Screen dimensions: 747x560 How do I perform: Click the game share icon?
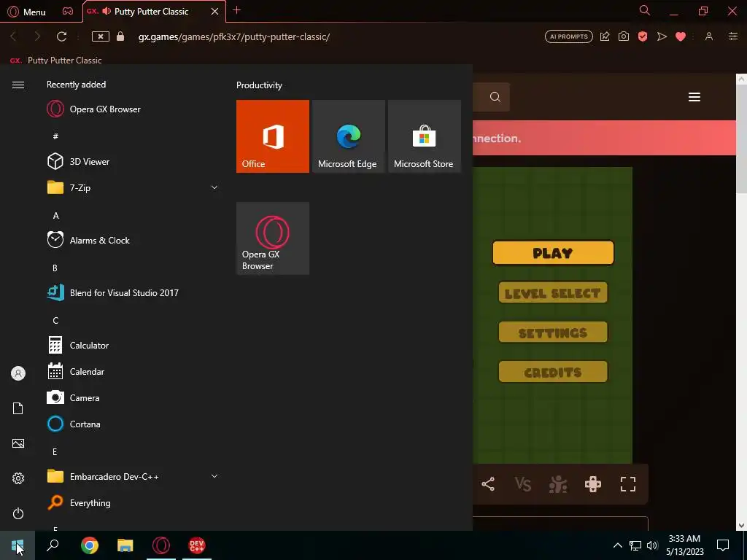click(x=488, y=484)
